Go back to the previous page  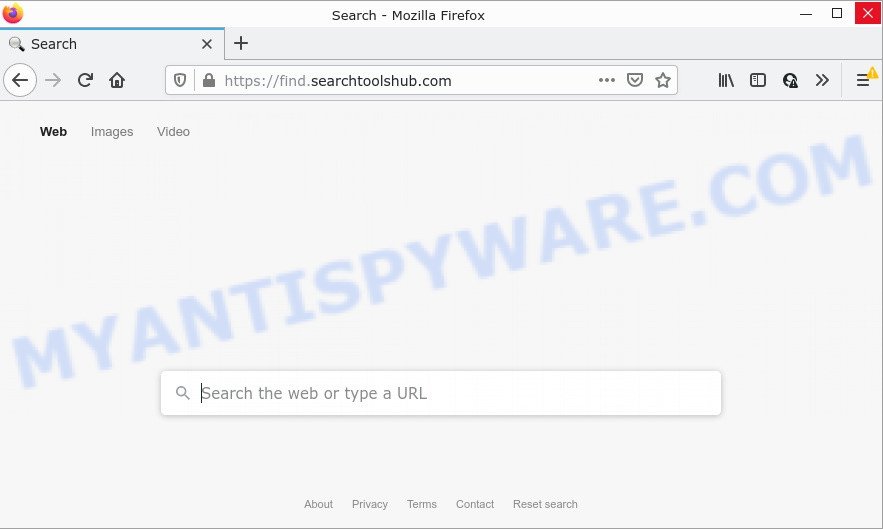click(x=20, y=81)
